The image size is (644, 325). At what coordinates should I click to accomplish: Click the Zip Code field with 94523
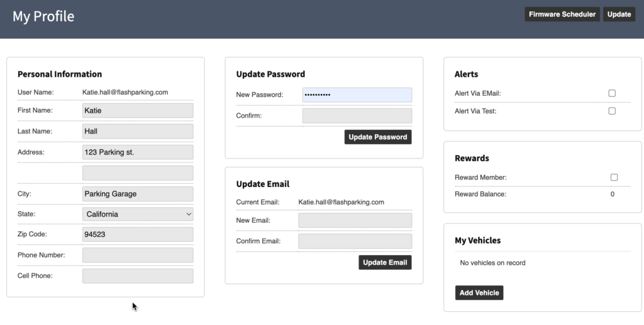coord(138,234)
